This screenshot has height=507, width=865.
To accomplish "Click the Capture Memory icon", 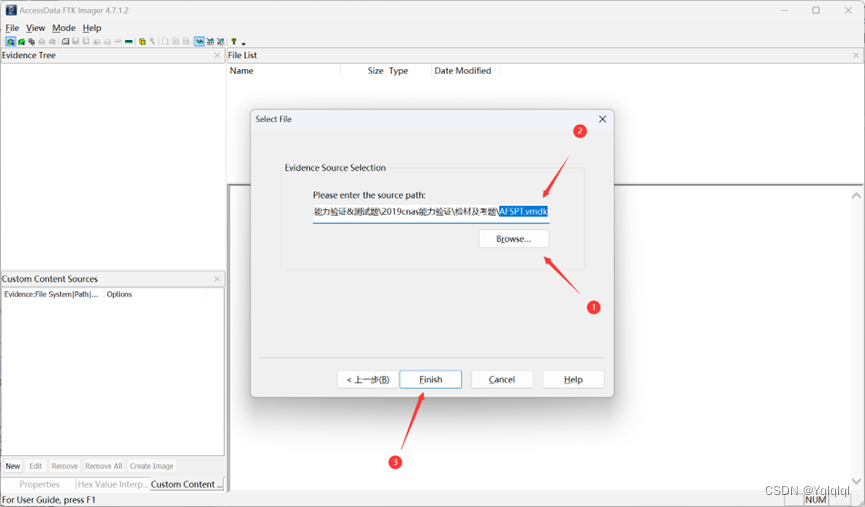I will point(129,41).
